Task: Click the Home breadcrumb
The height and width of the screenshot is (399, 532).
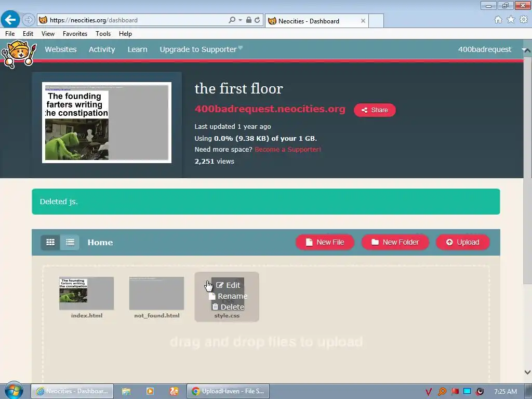Action: [100, 242]
